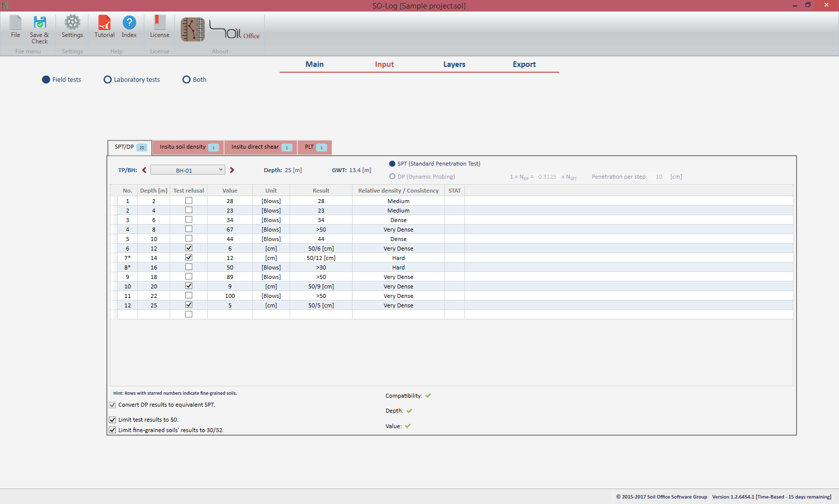
Task: Open the PLT tests tab
Action: point(315,147)
